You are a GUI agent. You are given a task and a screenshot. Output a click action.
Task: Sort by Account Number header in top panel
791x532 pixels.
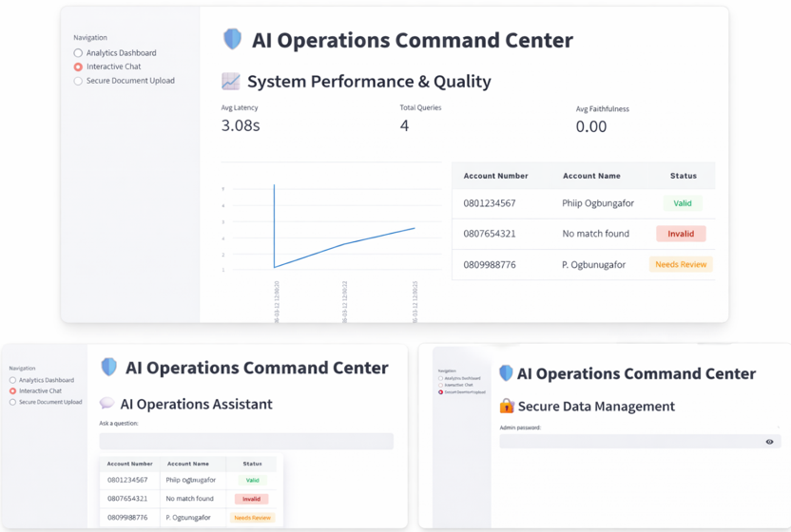point(496,176)
